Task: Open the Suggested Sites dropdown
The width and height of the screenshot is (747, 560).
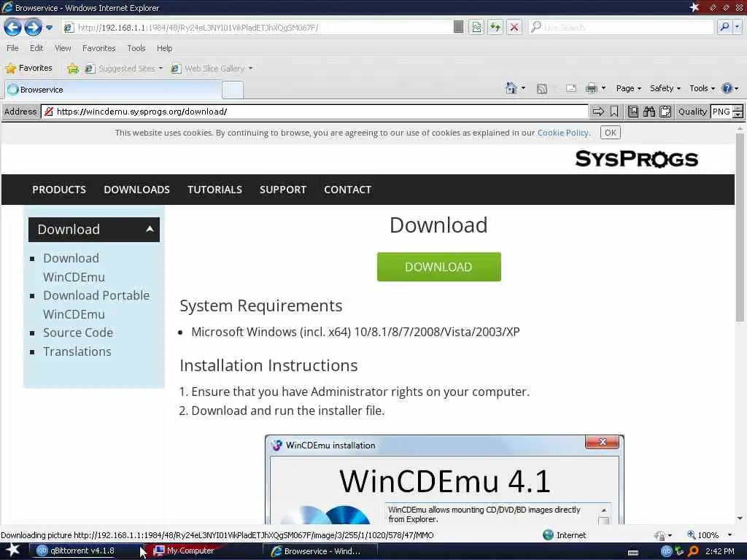Action: click(124, 69)
